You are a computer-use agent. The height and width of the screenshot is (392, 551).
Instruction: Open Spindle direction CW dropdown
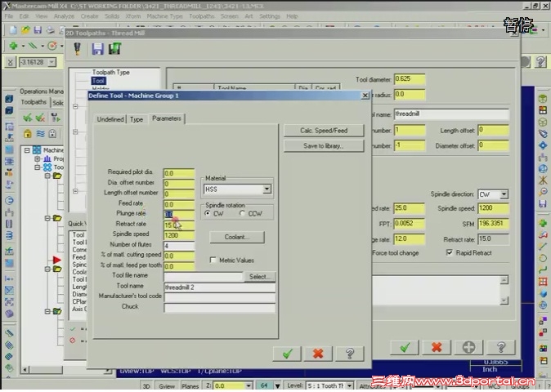[504, 194]
